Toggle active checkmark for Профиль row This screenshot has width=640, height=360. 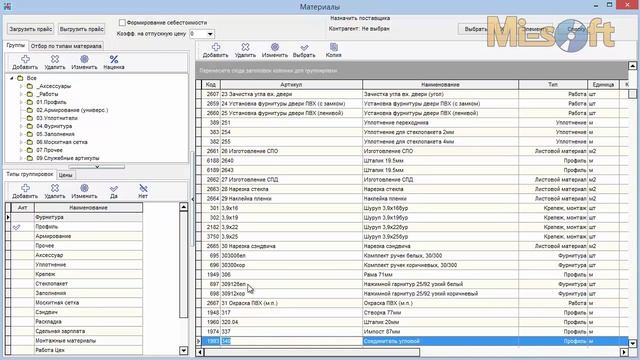16,227
